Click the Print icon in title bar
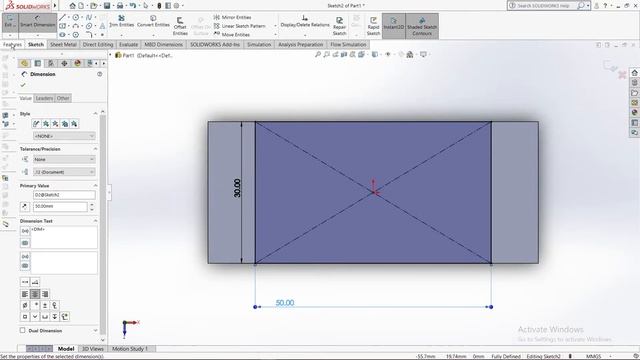640x360 pixels. point(120,6)
